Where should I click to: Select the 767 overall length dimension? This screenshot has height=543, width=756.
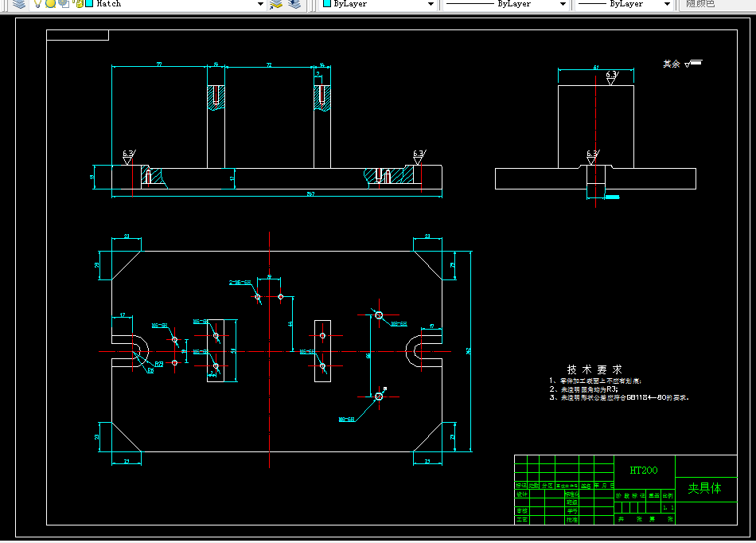310,193
